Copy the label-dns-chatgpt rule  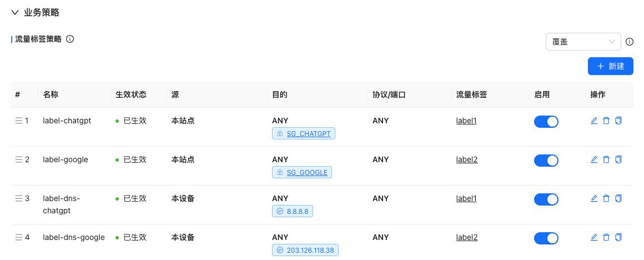[618, 198]
